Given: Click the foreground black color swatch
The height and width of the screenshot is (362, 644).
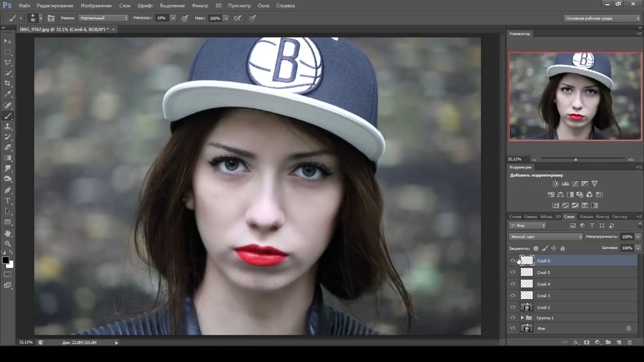Looking at the screenshot, I should tap(6, 260).
